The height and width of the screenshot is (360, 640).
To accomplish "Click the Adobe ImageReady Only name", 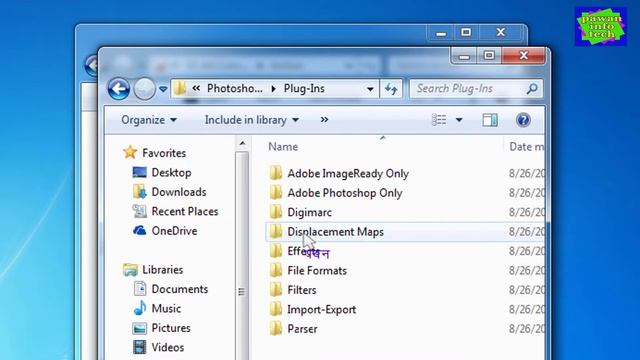I will pyautogui.click(x=348, y=173).
